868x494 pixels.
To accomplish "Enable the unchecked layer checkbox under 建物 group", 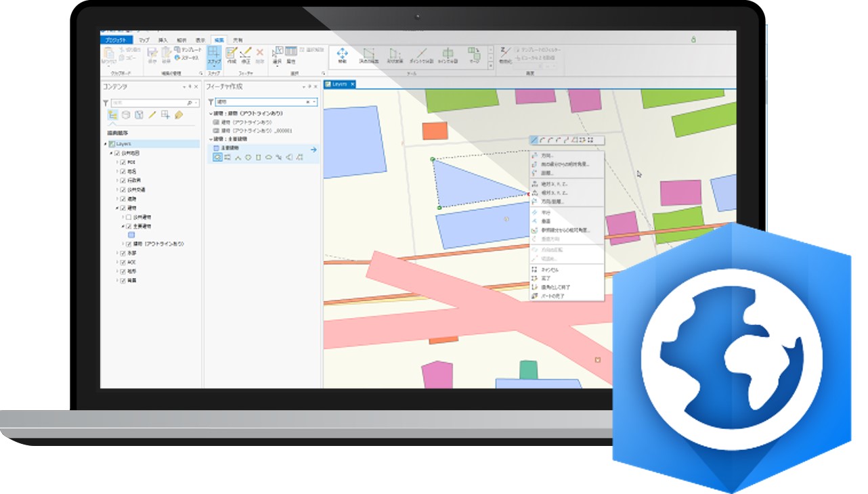I will click(x=128, y=217).
